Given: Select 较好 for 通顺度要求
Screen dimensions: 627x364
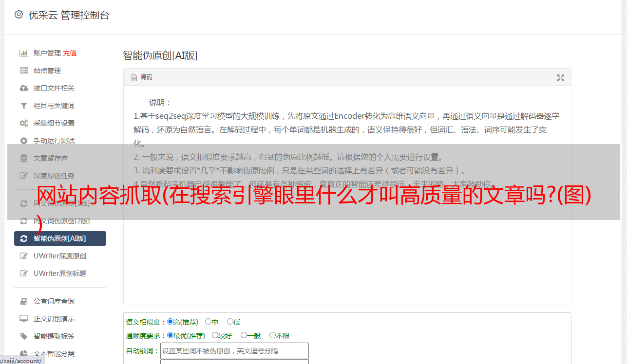Looking at the screenshot, I should point(215,335).
